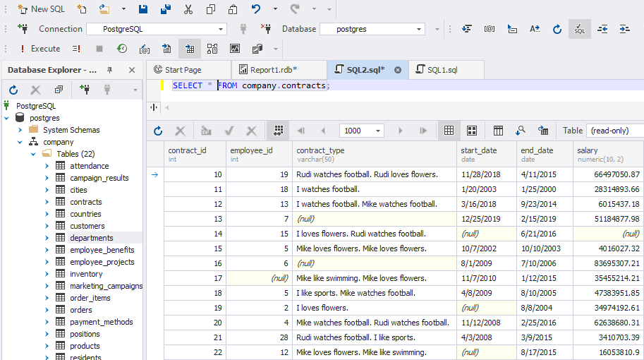Expand the attendance table node
Screen dimensions: 644x360
(x=47, y=166)
